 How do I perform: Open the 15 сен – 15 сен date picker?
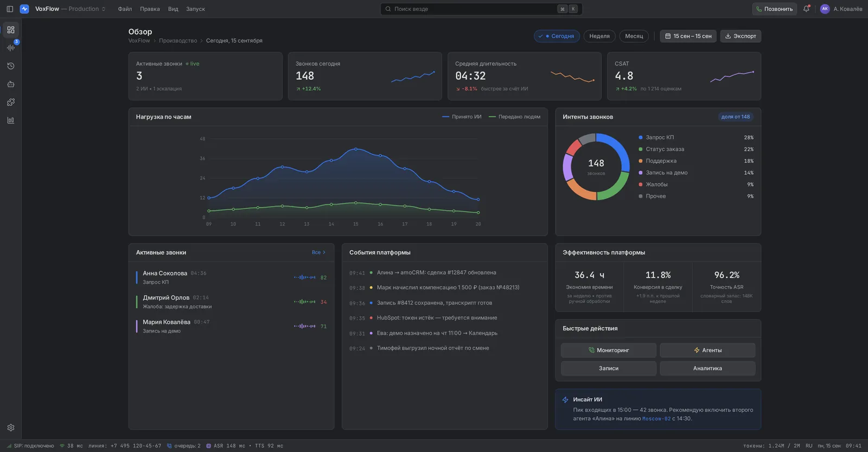688,36
